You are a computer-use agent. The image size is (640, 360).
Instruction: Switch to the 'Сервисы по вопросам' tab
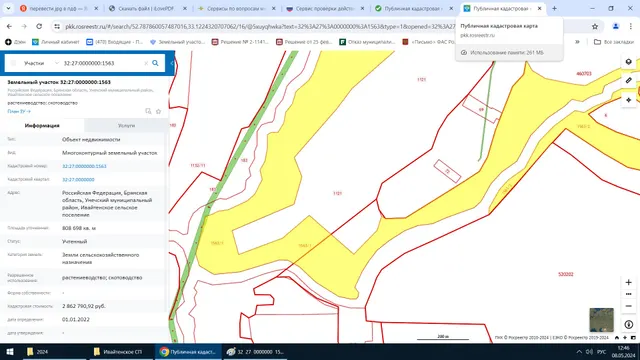coord(237,8)
